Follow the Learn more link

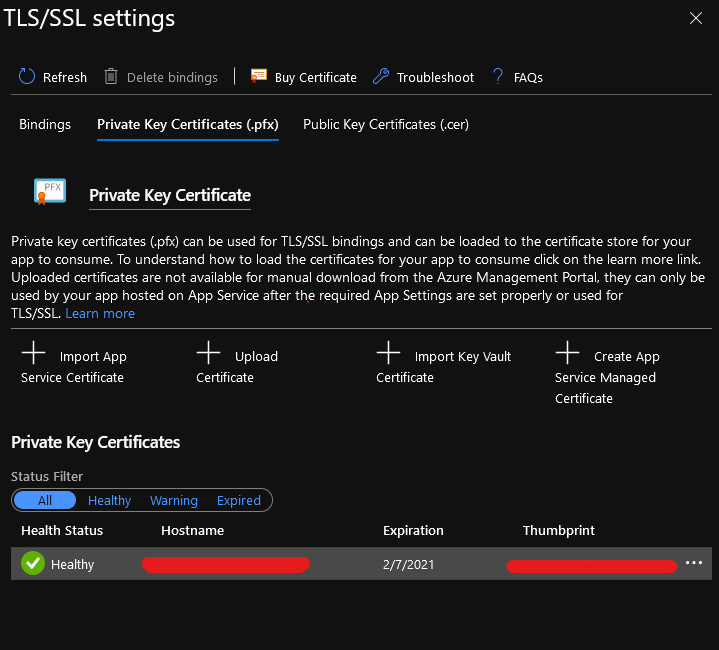pos(100,314)
